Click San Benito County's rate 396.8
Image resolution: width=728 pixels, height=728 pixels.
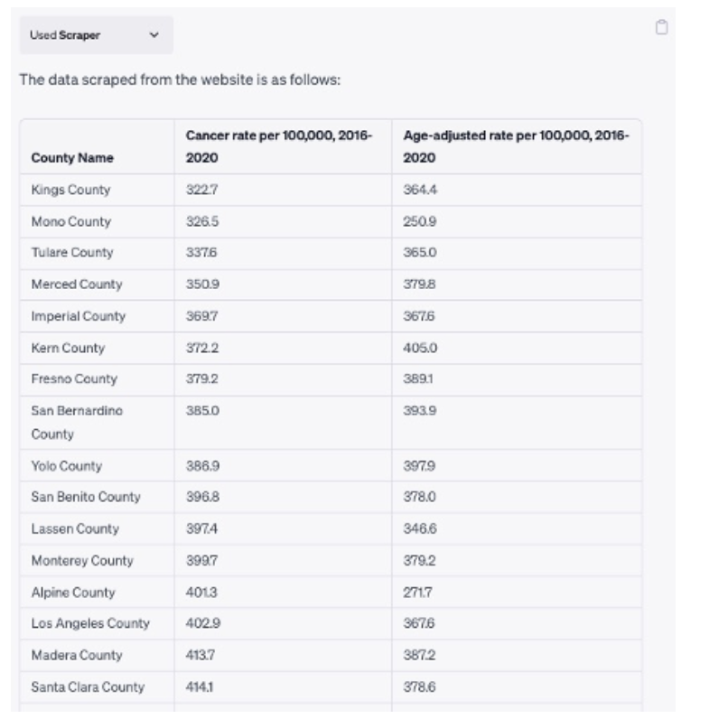point(200,498)
